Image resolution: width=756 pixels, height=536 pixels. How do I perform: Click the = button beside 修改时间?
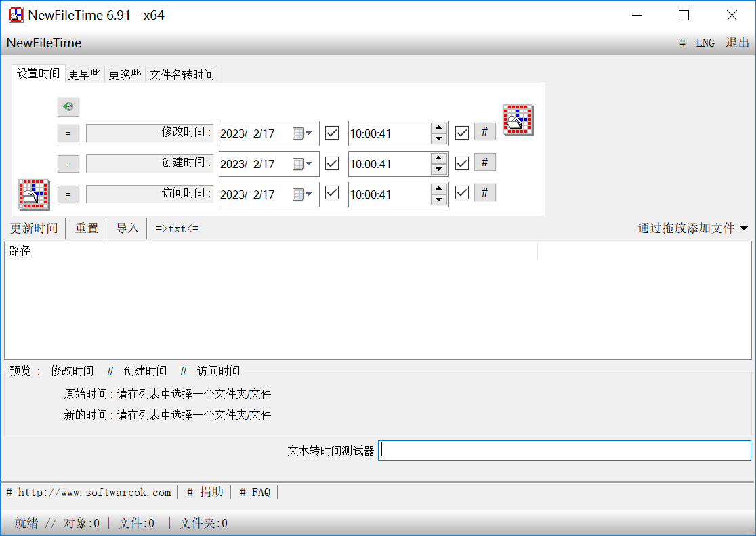pos(68,133)
